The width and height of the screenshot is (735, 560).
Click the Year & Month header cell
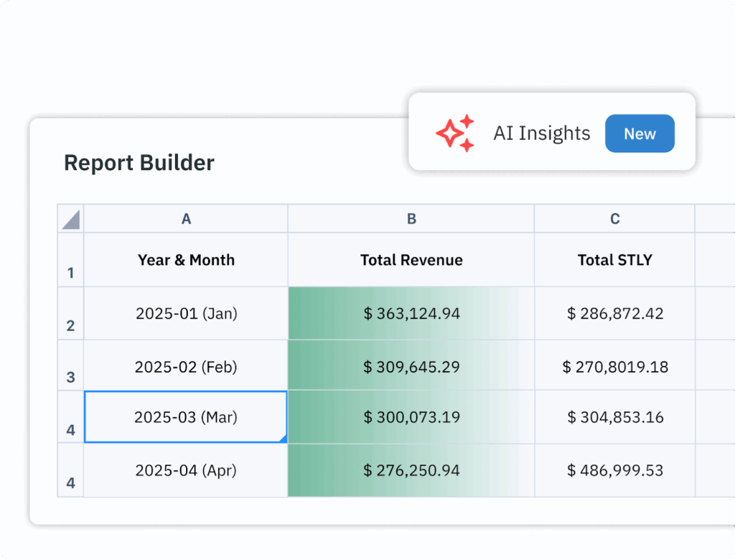[x=185, y=260]
